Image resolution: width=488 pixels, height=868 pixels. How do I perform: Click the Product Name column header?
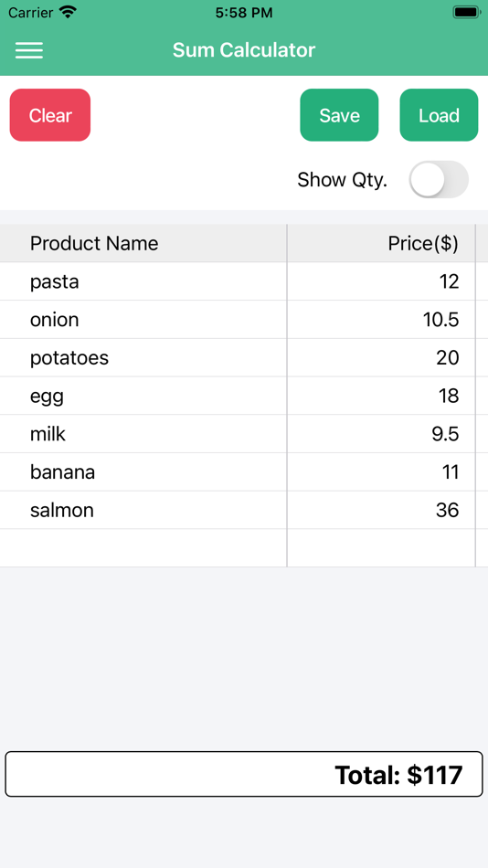[x=143, y=244]
